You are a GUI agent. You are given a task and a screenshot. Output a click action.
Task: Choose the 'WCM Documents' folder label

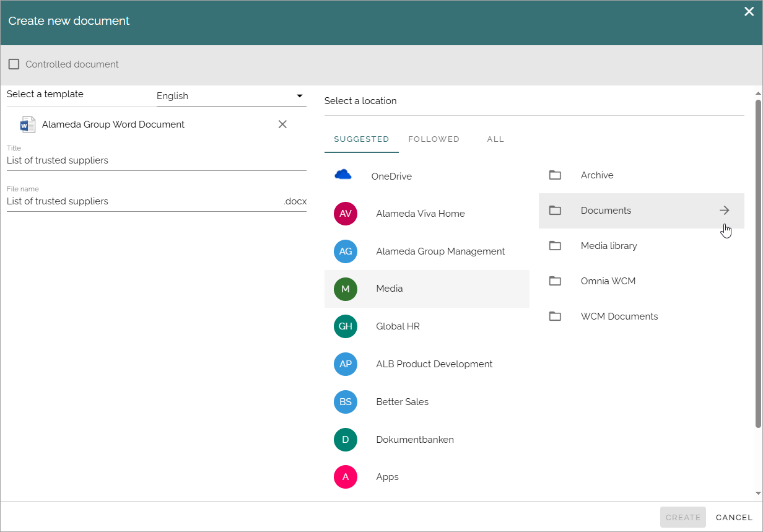[619, 316]
